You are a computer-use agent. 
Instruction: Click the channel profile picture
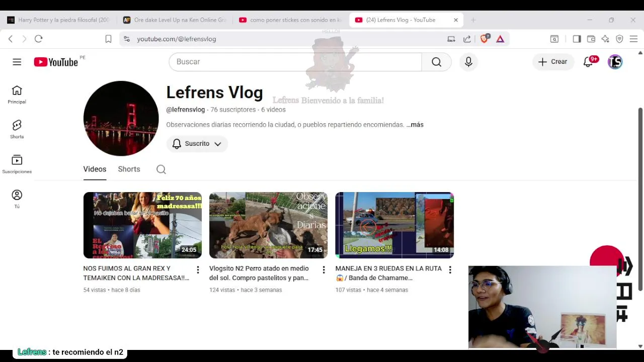point(121,119)
